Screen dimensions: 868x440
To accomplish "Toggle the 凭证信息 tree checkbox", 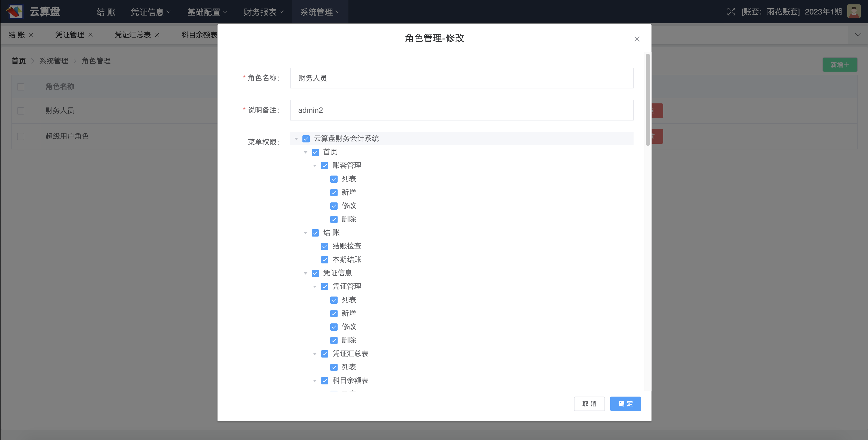I will tap(315, 273).
